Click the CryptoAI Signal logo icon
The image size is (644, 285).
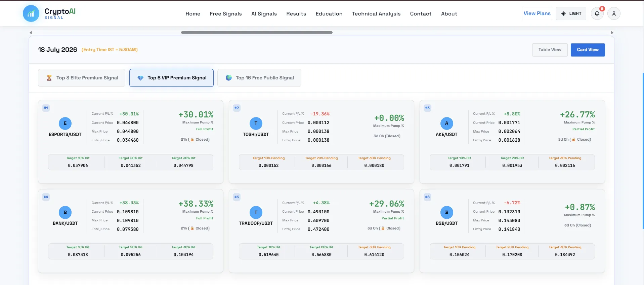(x=31, y=13)
